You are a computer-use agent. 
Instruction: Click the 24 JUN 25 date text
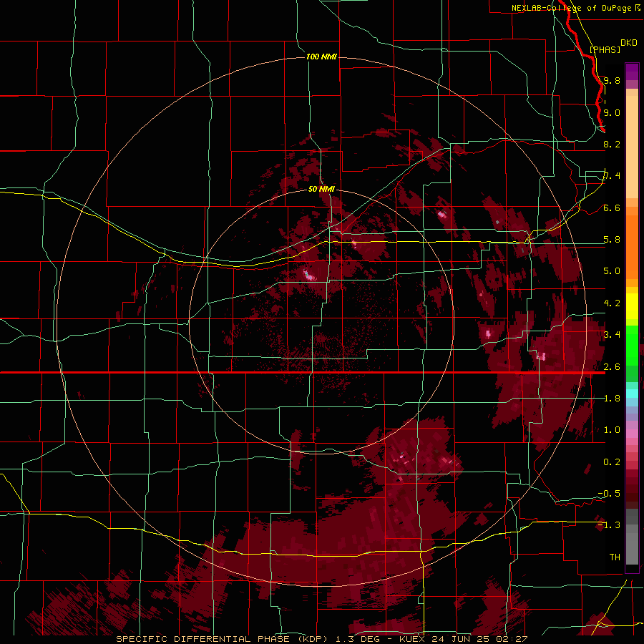coord(460,639)
